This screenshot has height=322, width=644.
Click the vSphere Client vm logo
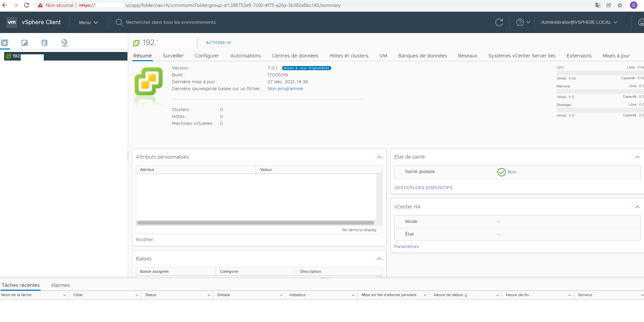pos(12,22)
